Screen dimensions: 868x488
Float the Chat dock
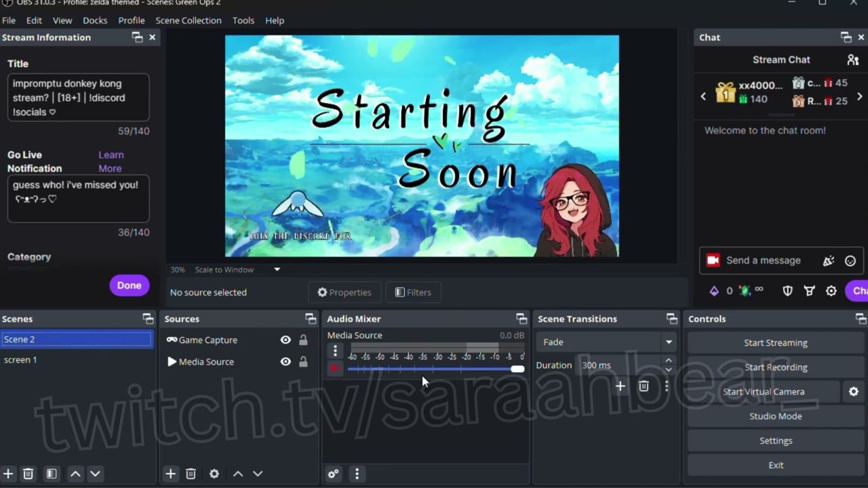click(x=846, y=37)
